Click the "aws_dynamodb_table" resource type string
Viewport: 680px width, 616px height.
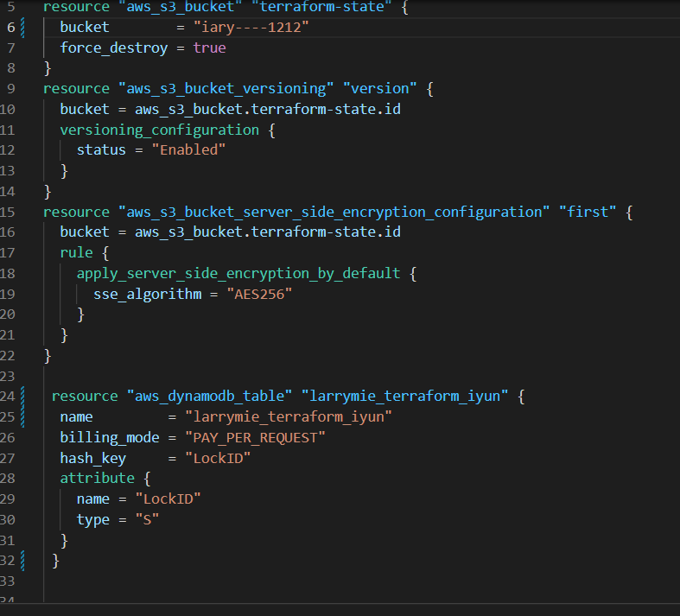(x=209, y=397)
